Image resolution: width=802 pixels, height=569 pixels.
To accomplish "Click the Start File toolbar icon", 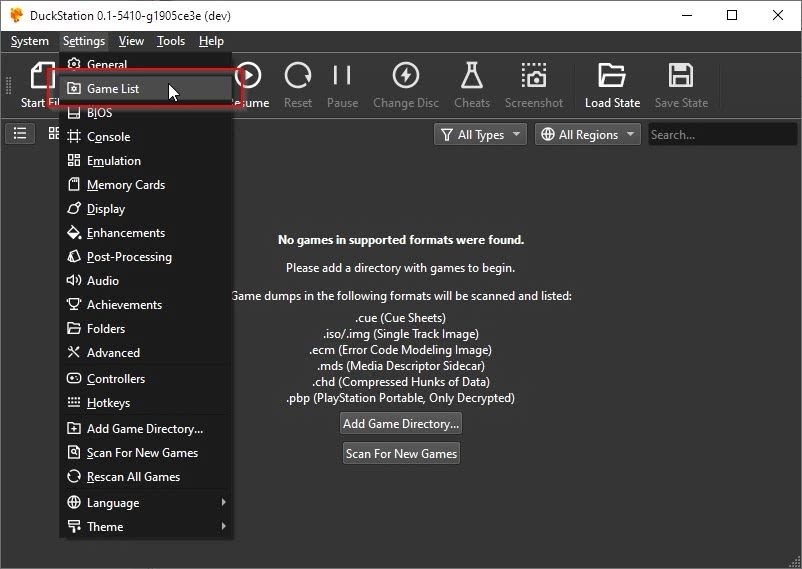I will tap(42, 75).
